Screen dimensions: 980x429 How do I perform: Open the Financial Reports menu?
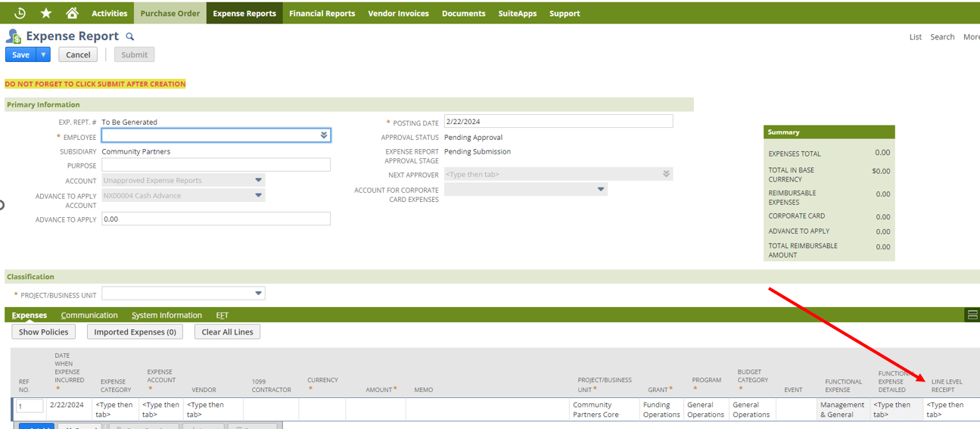[x=322, y=13]
